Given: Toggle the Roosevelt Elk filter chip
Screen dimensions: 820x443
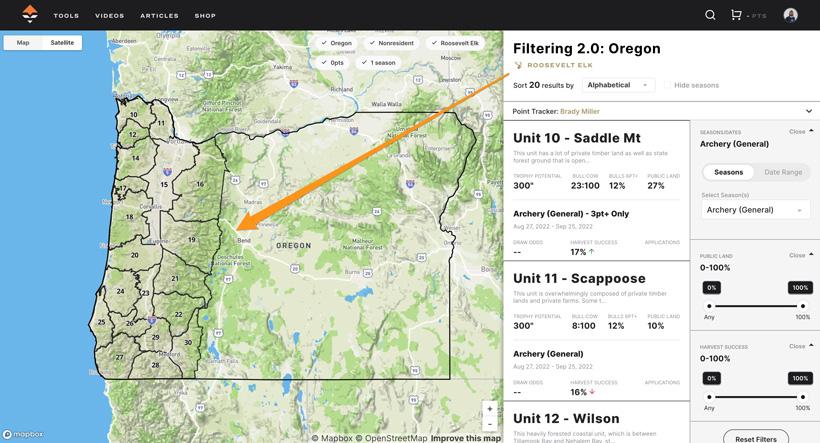Looking at the screenshot, I should pyautogui.click(x=455, y=43).
